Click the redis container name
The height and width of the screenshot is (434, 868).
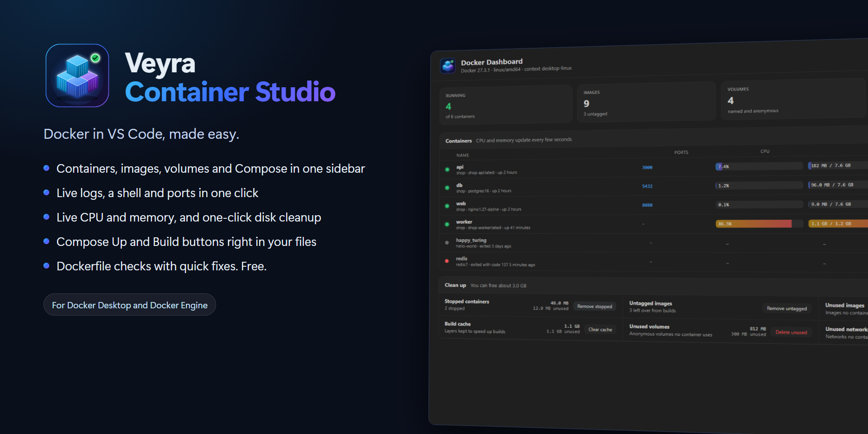point(462,259)
